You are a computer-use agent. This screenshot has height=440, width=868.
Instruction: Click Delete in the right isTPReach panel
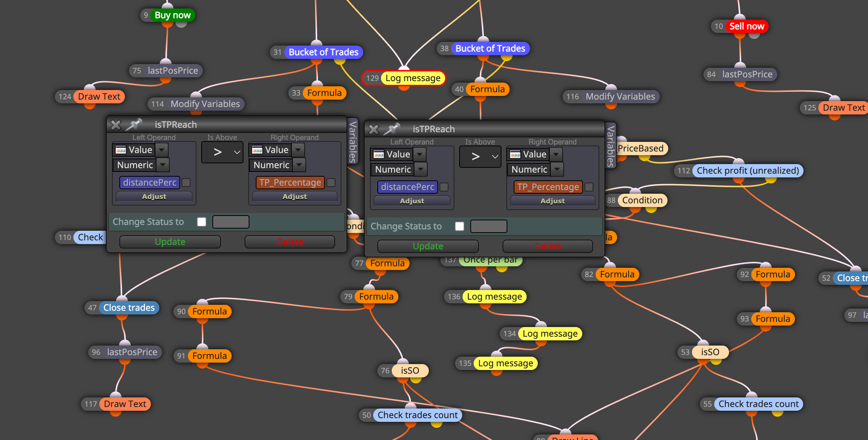[x=548, y=246]
